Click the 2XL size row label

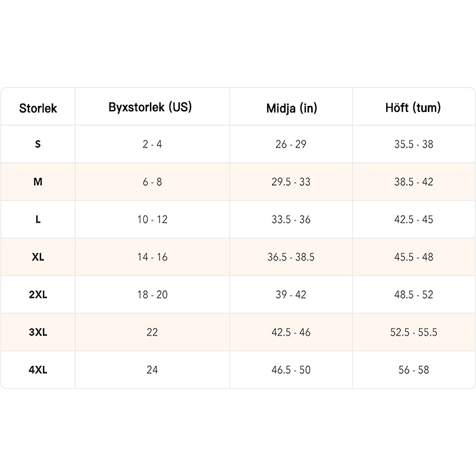click(x=38, y=295)
